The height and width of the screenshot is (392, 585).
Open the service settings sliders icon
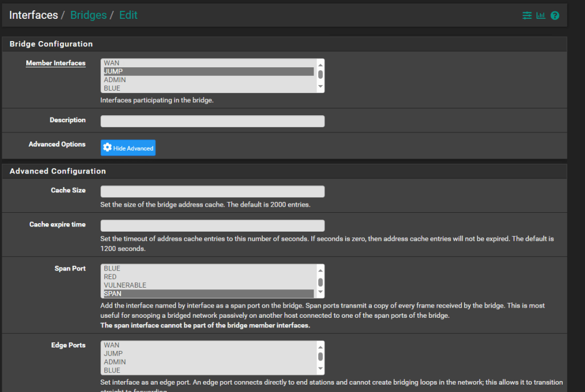click(x=527, y=15)
